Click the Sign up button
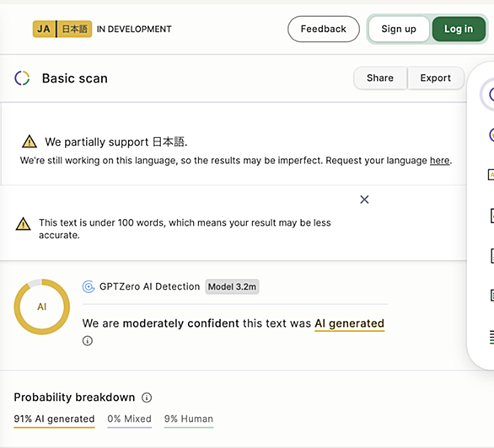Viewport: 494px width, 448px height. pyautogui.click(x=399, y=29)
